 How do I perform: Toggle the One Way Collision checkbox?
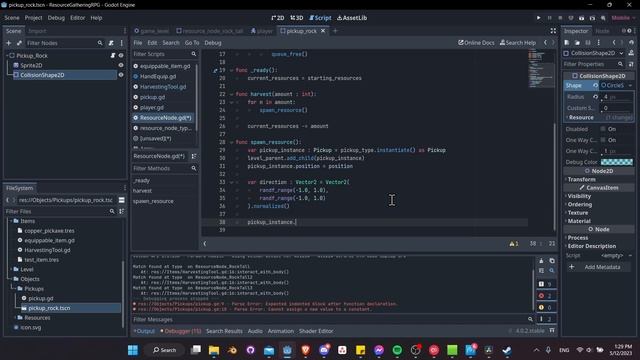click(x=603, y=140)
